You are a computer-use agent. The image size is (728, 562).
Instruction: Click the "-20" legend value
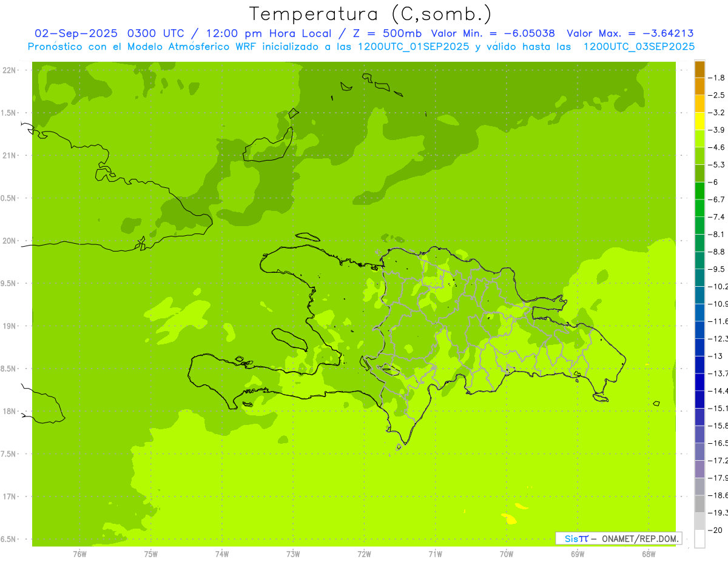pos(715,530)
